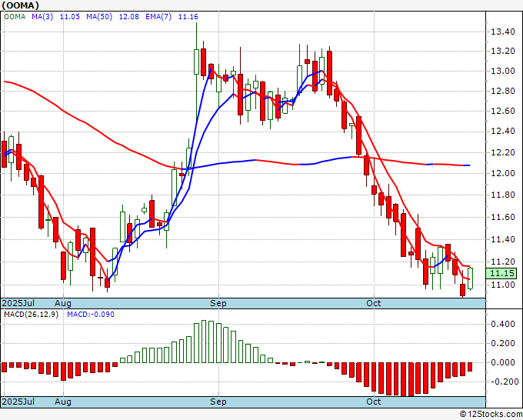Screen dimensions: 523x420
Task: Click the last green candlestick on the chart
Action: [x=470, y=278]
